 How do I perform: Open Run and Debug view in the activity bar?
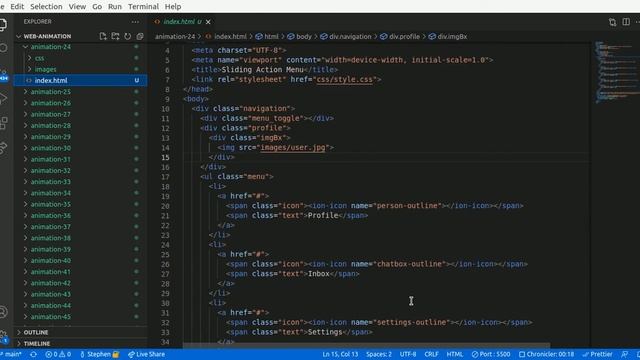tap(3, 98)
